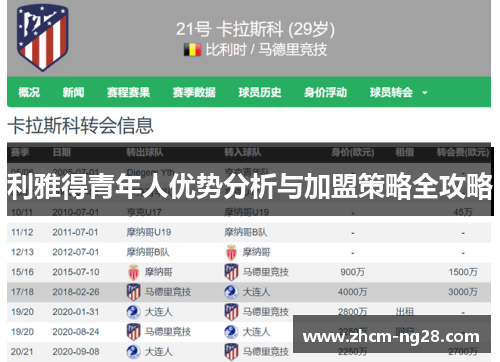Screen dimensions: 500x362
Task: Click Dalian crest in the 2020-01-31 row
Action: pos(133,312)
